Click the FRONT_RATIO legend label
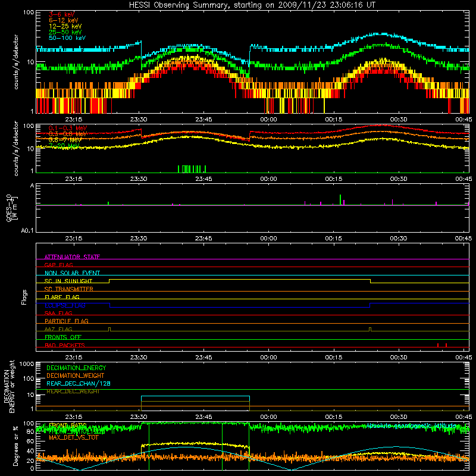Image resolution: width=476 pixels, height=476 pixels. pos(67,425)
